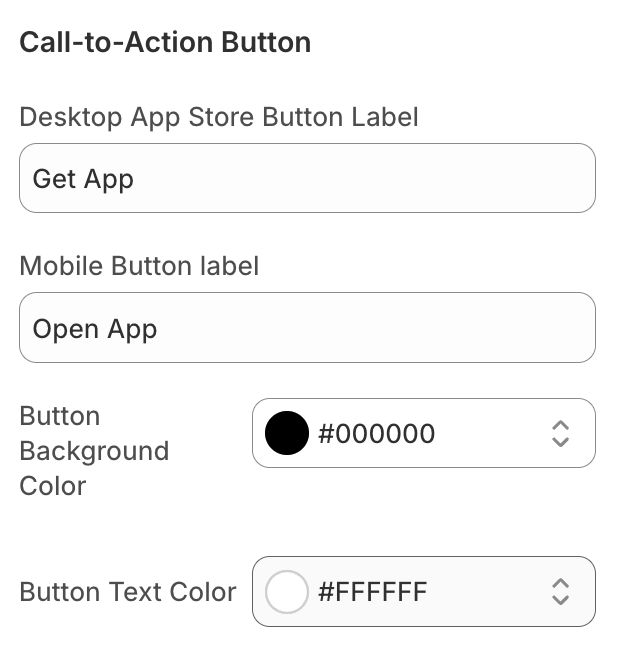Click the black background color swatch

click(x=286, y=433)
